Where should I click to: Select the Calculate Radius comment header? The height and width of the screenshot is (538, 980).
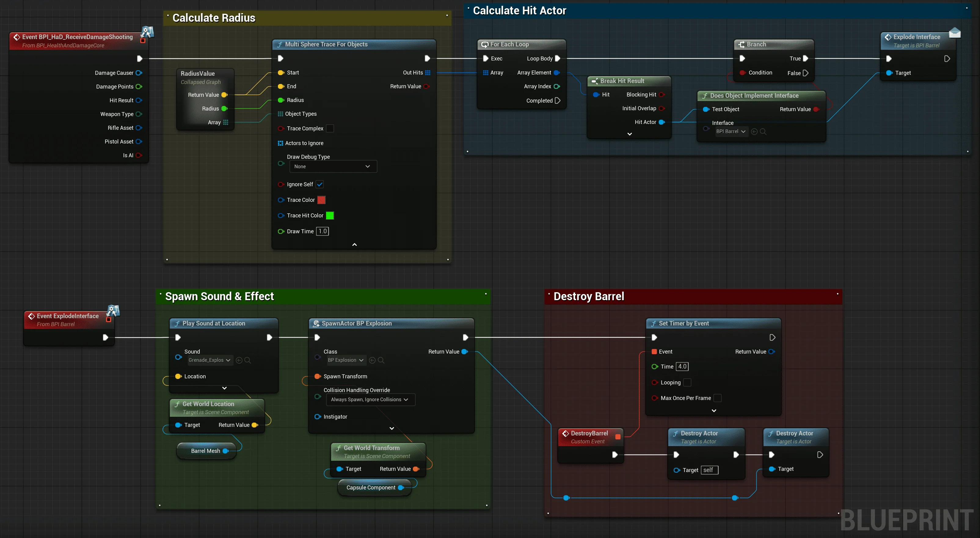pos(308,18)
